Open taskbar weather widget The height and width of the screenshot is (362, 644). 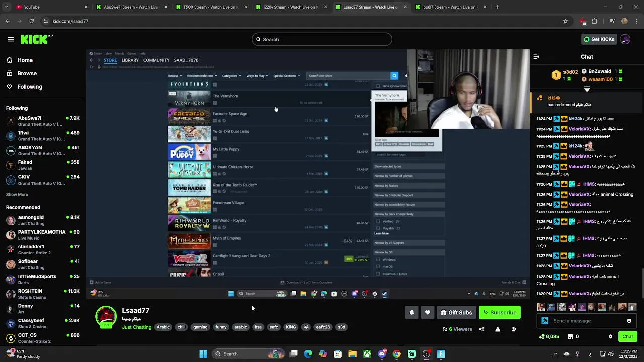click(23, 354)
